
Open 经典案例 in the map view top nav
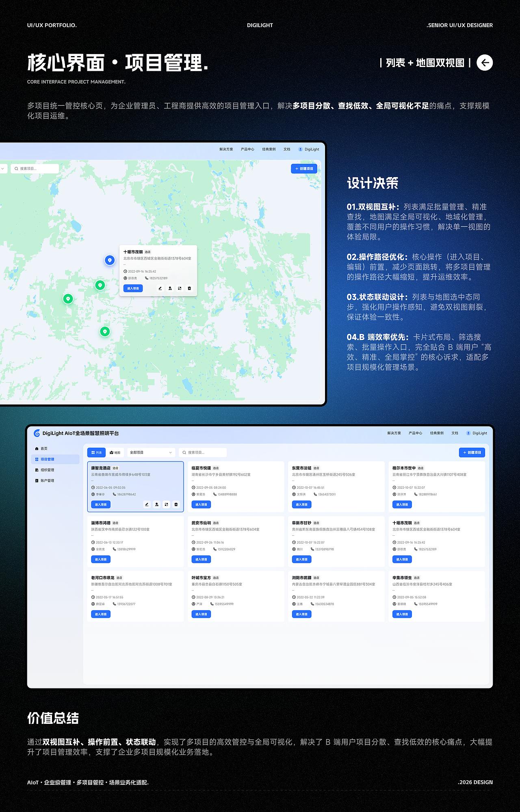pyautogui.click(x=269, y=149)
